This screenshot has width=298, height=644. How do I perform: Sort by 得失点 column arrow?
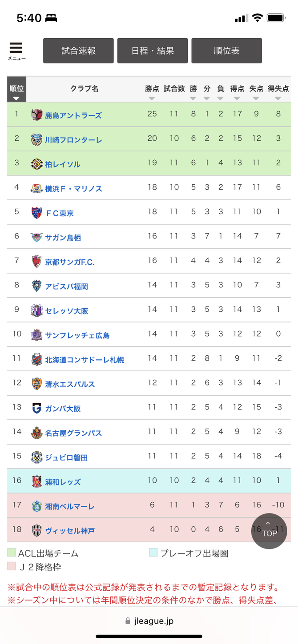pos(278,98)
